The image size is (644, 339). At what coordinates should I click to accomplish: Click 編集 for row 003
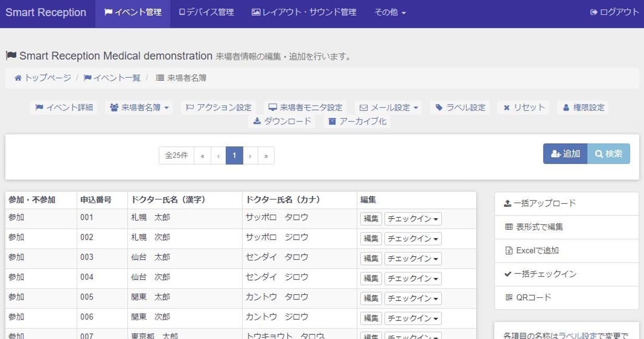pyautogui.click(x=371, y=258)
